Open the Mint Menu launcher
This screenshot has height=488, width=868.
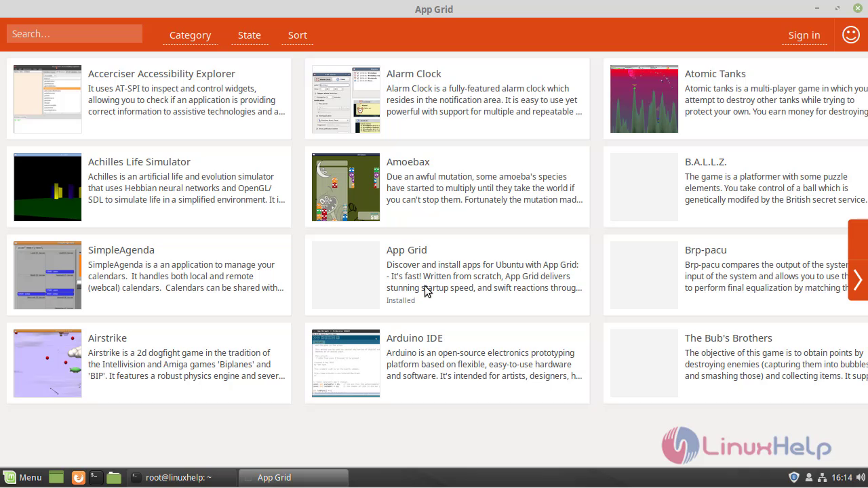coord(22,477)
